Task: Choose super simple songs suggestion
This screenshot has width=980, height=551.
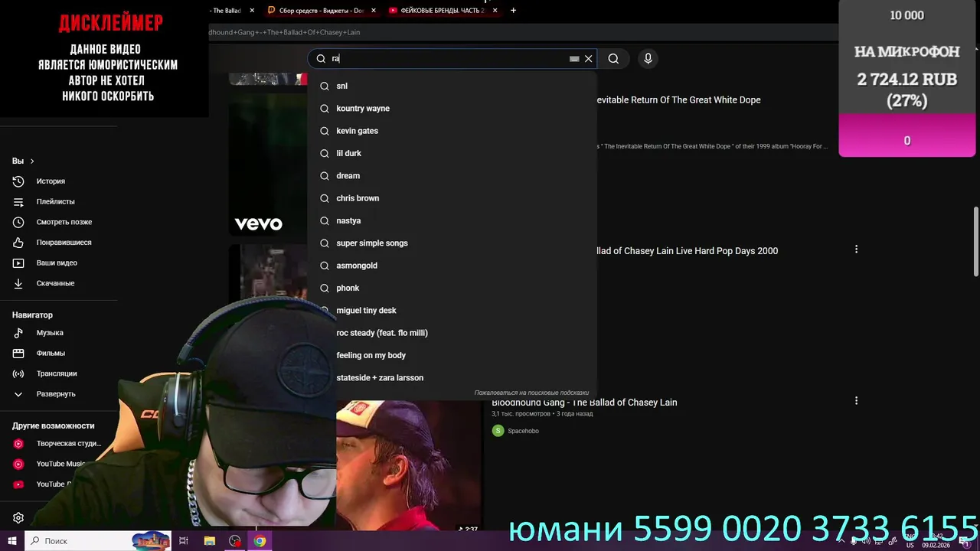Action: pos(452,243)
